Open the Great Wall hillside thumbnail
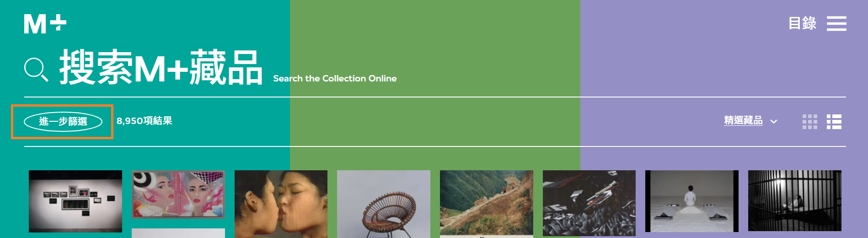This screenshot has width=868, height=238. click(487, 203)
